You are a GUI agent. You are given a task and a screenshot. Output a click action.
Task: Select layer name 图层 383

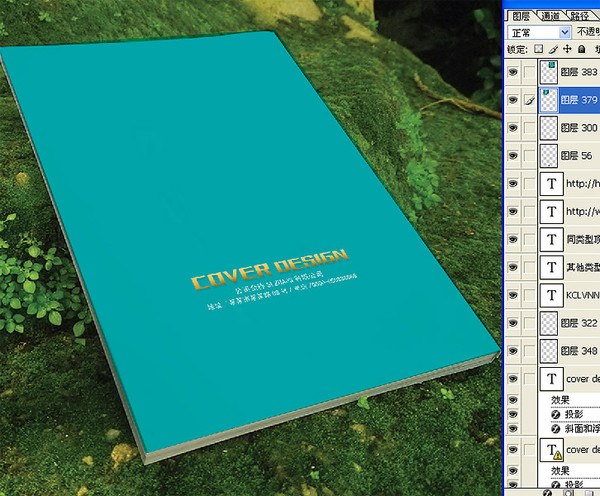579,72
